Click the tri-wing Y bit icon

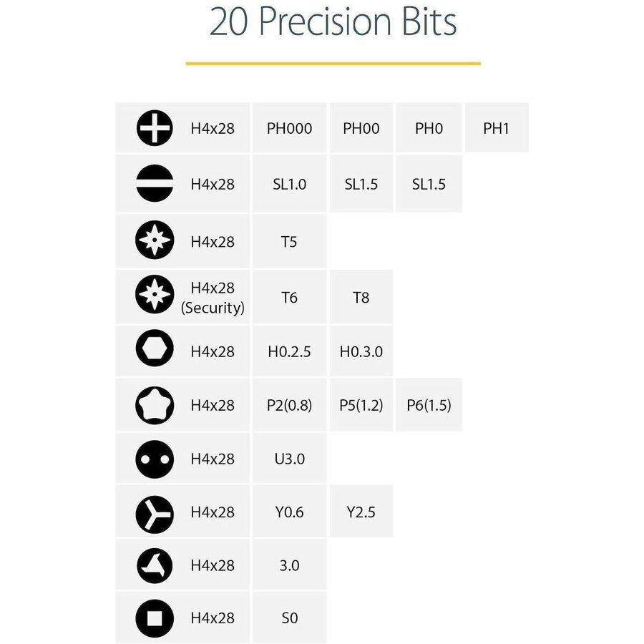pyautogui.click(x=155, y=512)
